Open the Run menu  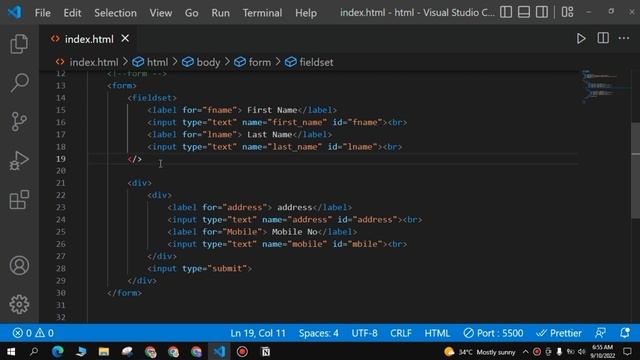[220, 13]
